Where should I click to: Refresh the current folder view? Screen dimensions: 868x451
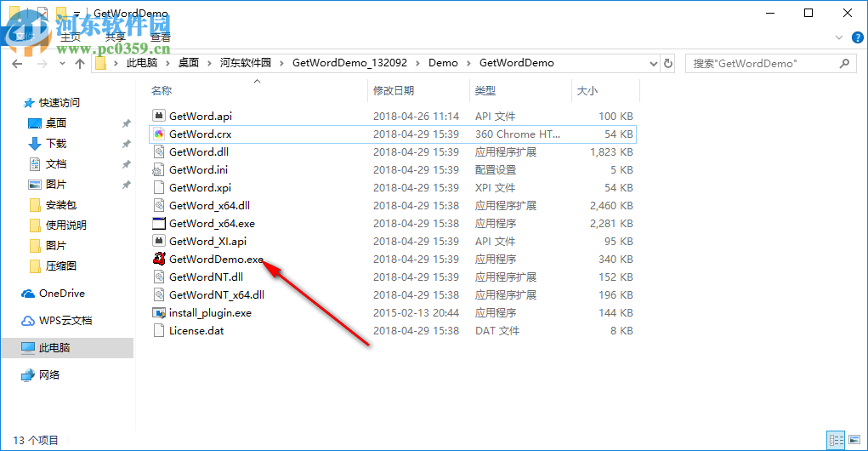point(668,63)
